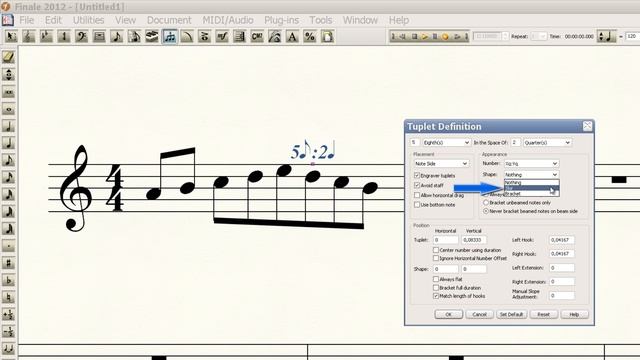
Task: Enable Always flat checkbox
Action: click(x=436, y=279)
